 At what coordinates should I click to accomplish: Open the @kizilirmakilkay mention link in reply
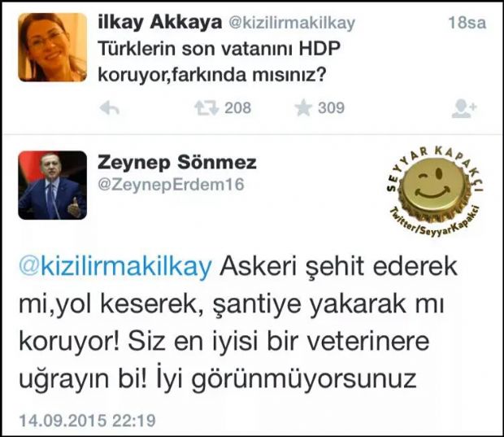[115, 266]
